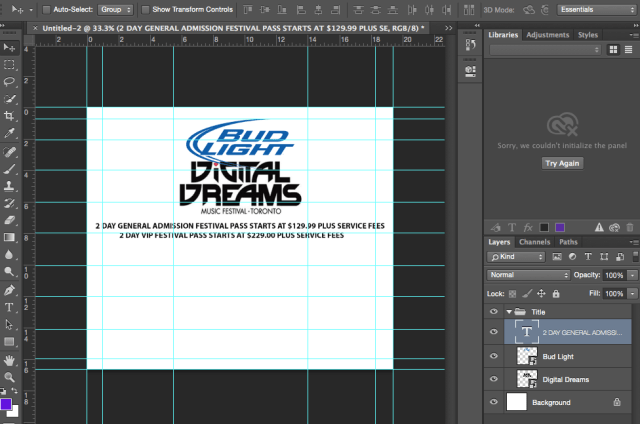Open the Essentials workspace dropdown
This screenshot has width=640, height=424.
pyautogui.click(x=596, y=9)
